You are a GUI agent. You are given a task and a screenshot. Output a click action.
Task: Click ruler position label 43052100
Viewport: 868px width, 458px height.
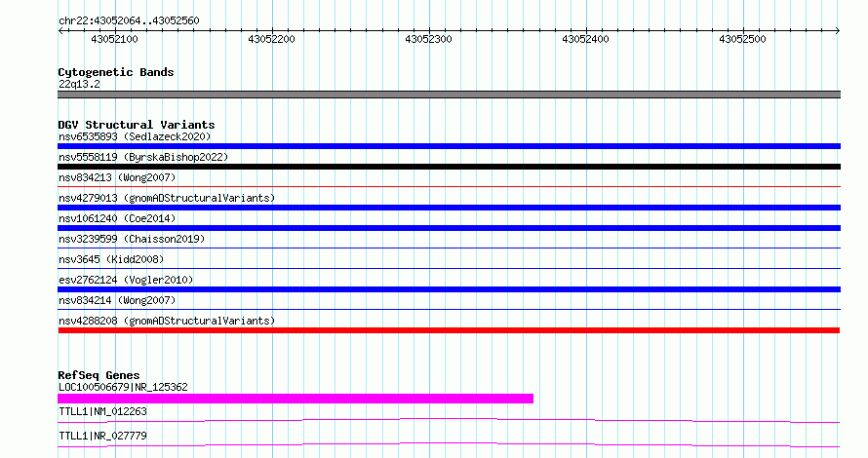click(114, 39)
